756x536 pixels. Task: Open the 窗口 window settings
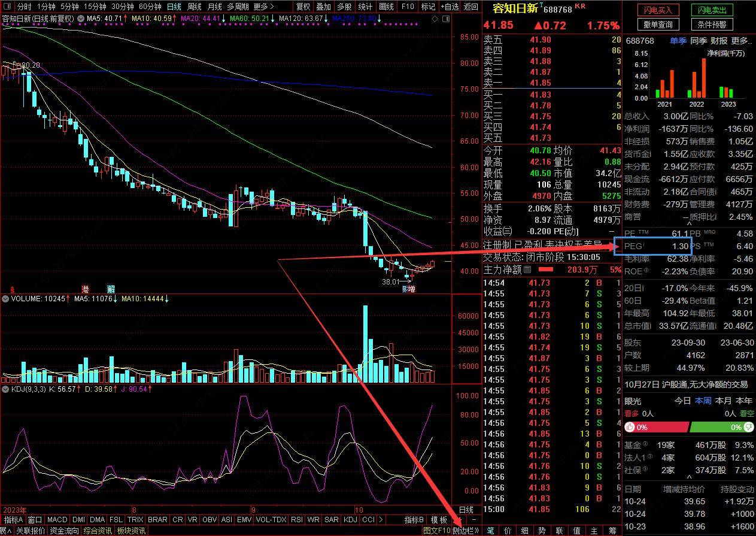coord(35,520)
